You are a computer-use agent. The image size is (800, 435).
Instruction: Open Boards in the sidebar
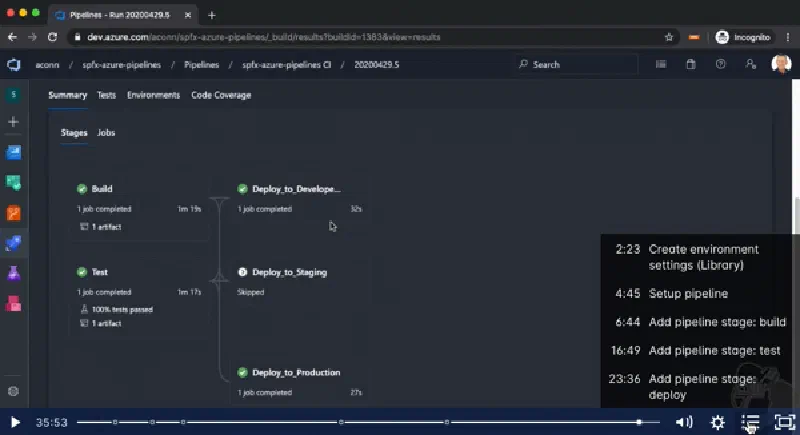[14, 183]
